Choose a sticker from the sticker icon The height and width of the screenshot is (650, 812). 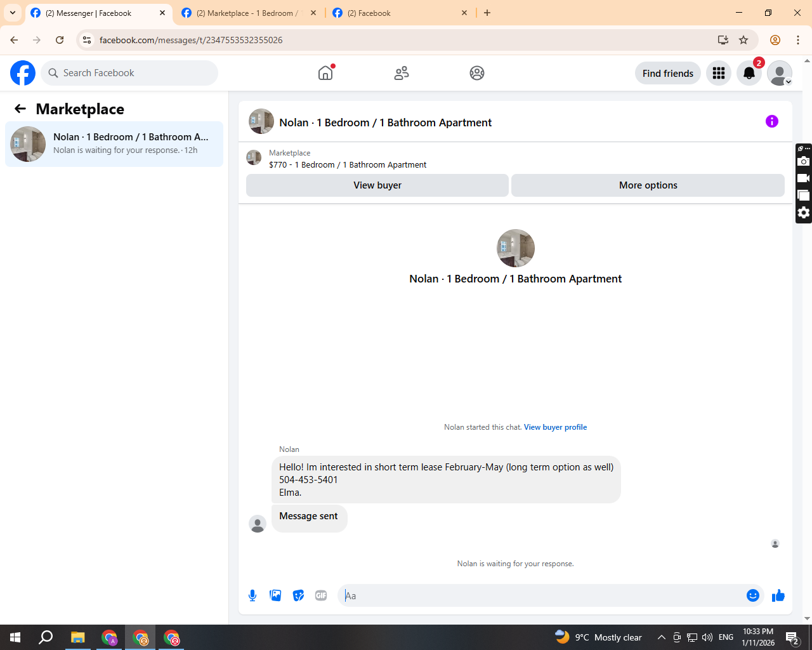pyautogui.click(x=298, y=595)
